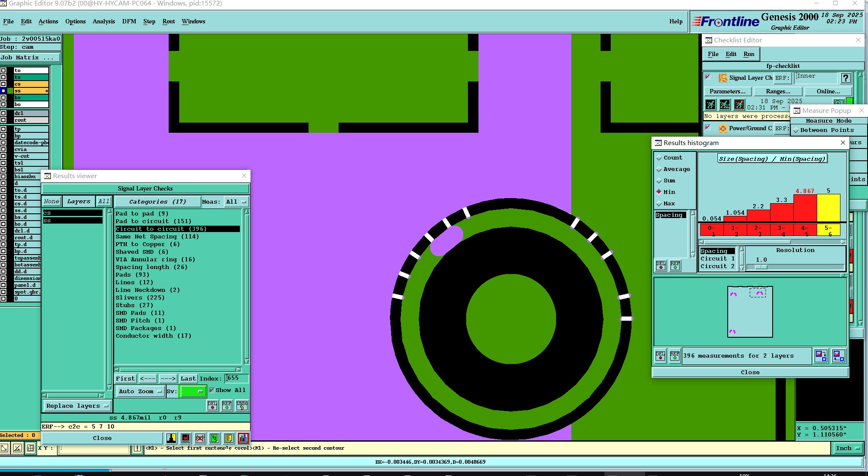Select the Count radio option
This screenshot has width=868, height=476.
[x=659, y=158]
